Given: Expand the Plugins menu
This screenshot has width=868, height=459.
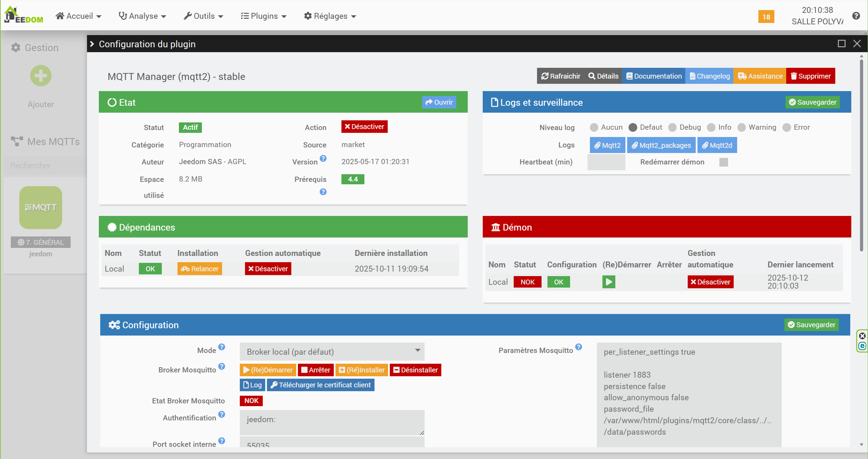Looking at the screenshot, I should click(263, 16).
